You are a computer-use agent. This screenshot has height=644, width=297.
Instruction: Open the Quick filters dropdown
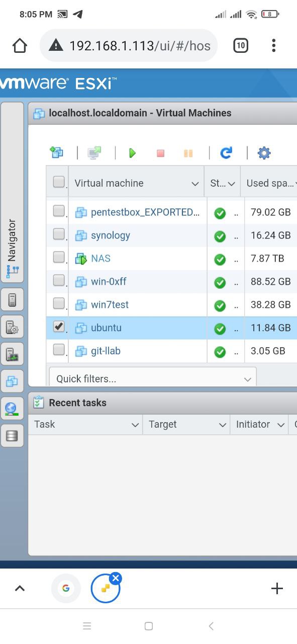click(153, 378)
